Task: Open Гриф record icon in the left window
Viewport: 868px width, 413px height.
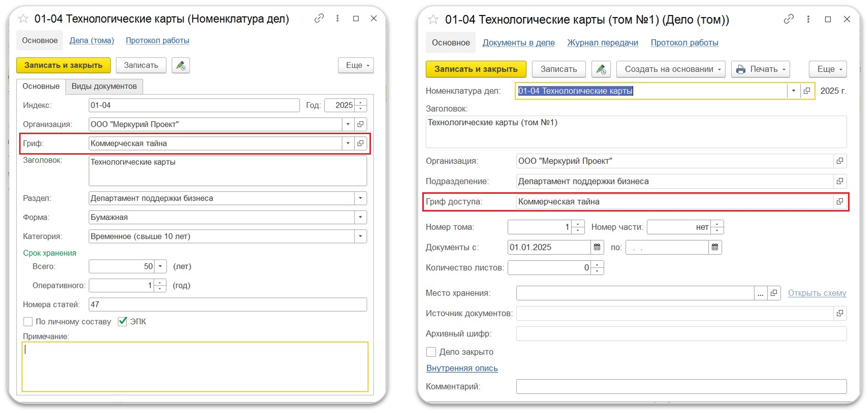Action: point(360,144)
